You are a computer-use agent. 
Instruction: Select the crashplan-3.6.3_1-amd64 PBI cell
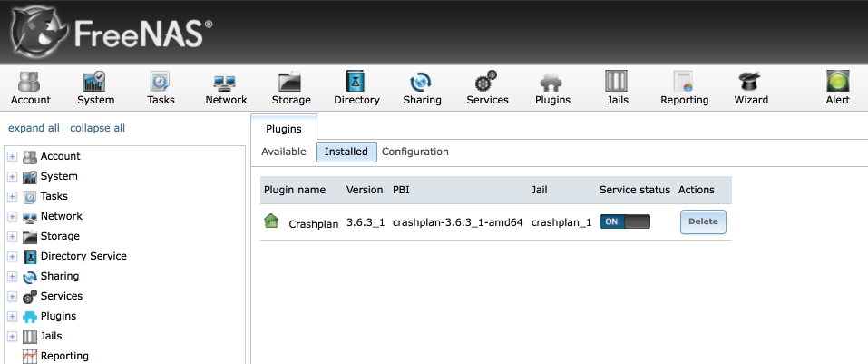pos(458,222)
